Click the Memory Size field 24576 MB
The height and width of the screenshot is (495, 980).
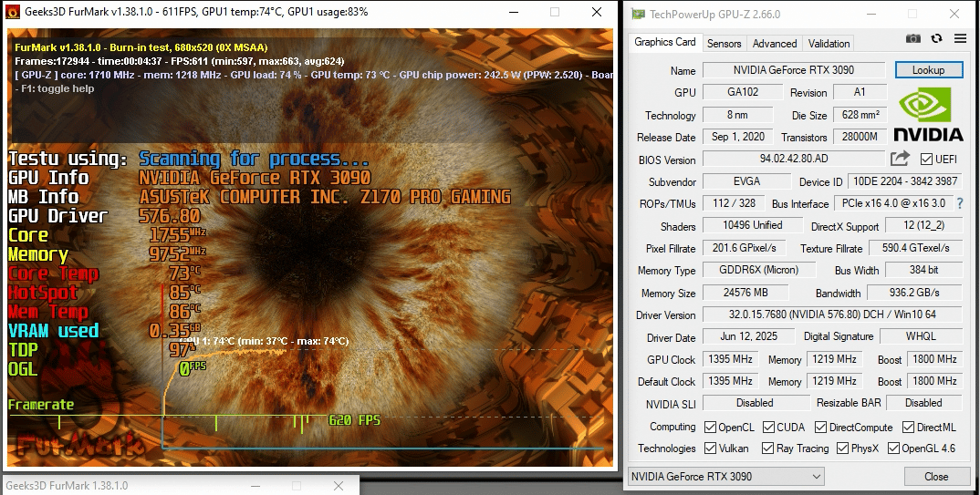tap(745, 292)
